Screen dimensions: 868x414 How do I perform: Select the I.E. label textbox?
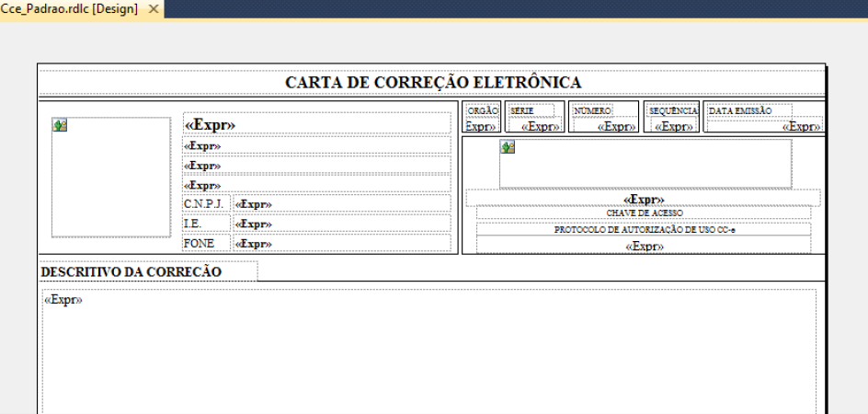(206, 224)
